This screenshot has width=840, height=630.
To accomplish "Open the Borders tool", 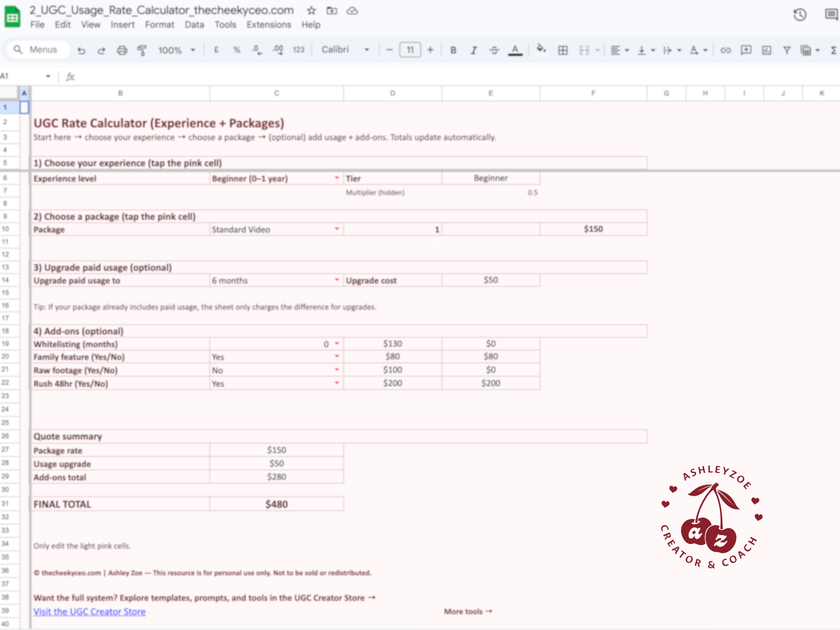I will (x=563, y=50).
